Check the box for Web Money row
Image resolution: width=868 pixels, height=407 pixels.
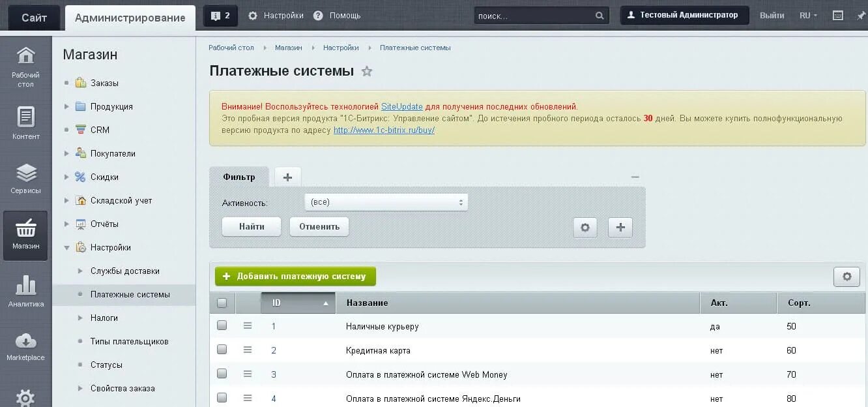tap(222, 373)
